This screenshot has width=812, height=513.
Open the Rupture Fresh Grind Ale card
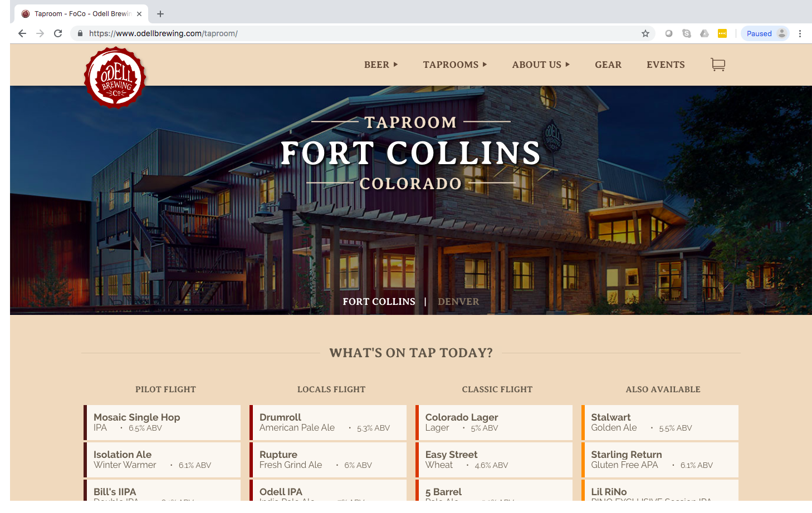(328, 460)
